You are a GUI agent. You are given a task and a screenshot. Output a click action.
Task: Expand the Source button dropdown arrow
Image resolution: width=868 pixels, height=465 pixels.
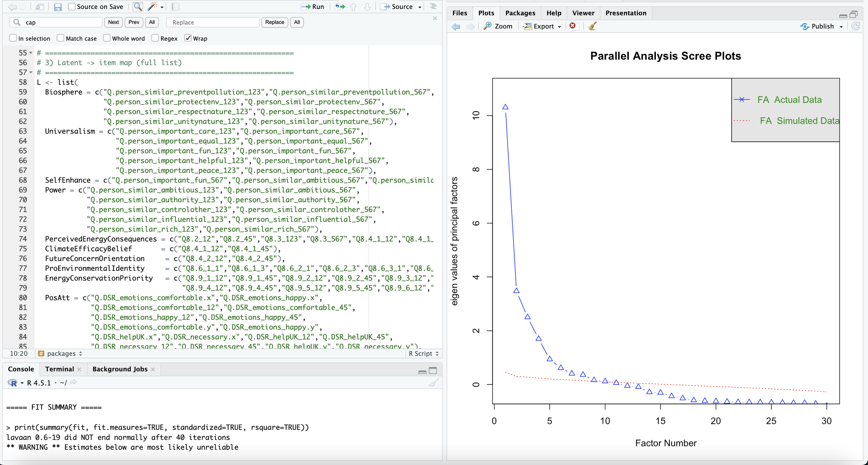(420, 7)
